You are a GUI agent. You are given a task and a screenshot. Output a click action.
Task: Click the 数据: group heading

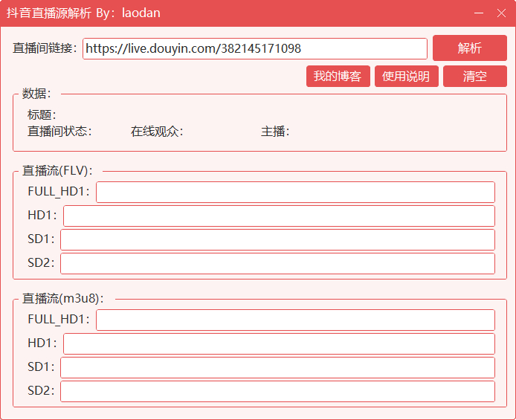point(37,94)
